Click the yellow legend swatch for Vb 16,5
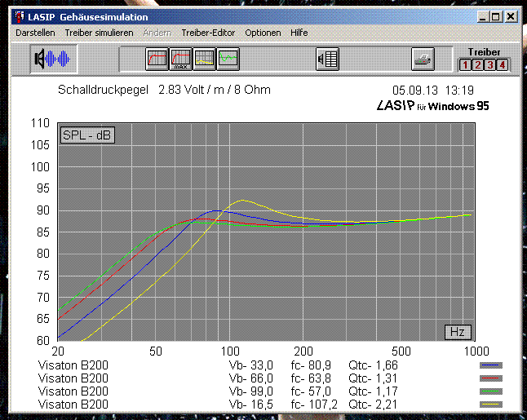 [491, 405]
